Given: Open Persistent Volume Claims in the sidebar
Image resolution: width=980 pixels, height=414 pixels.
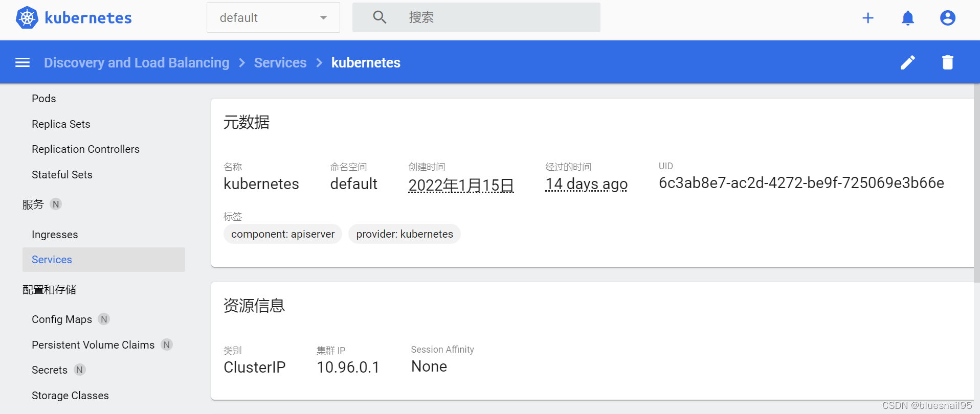Looking at the screenshot, I should 93,345.
